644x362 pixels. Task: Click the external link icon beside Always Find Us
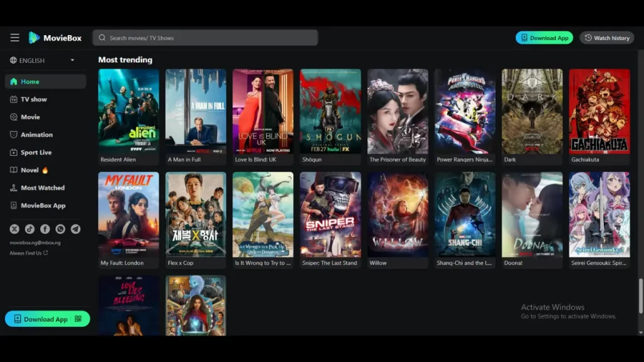click(x=45, y=253)
